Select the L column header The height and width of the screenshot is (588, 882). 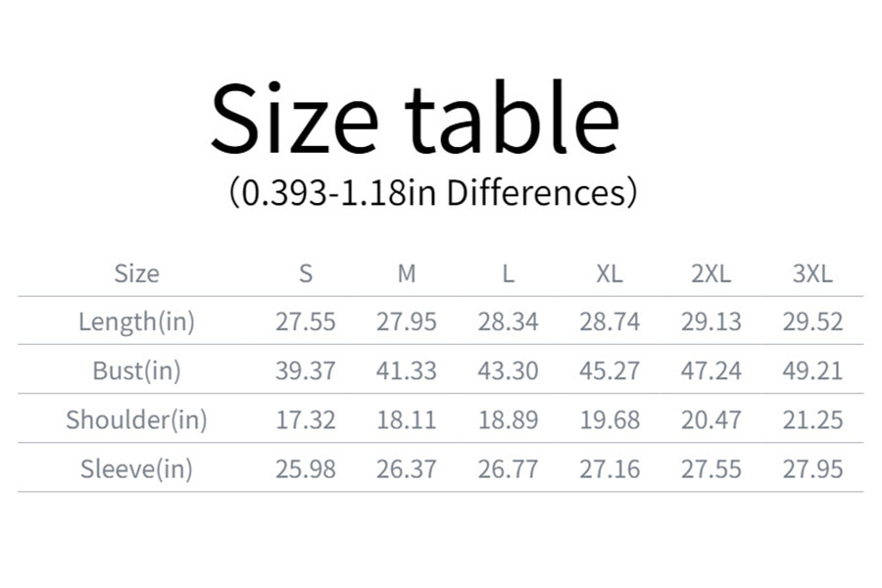click(x=508, y=273)
